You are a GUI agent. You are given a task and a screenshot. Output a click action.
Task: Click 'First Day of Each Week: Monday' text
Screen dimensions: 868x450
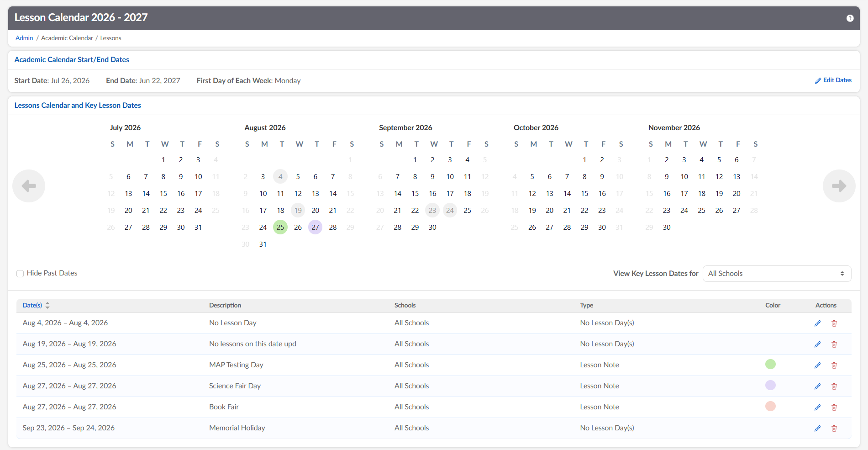coord(248,81)
